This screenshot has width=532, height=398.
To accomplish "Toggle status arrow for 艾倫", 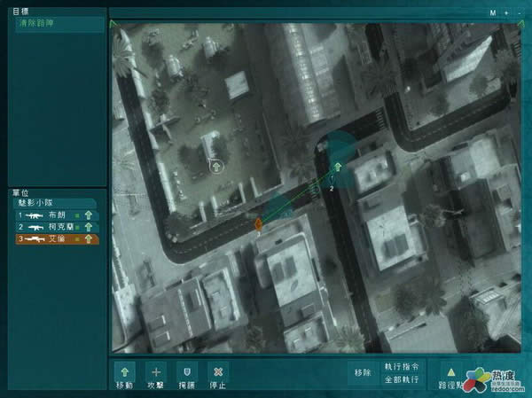I will [x=89, y=238].
